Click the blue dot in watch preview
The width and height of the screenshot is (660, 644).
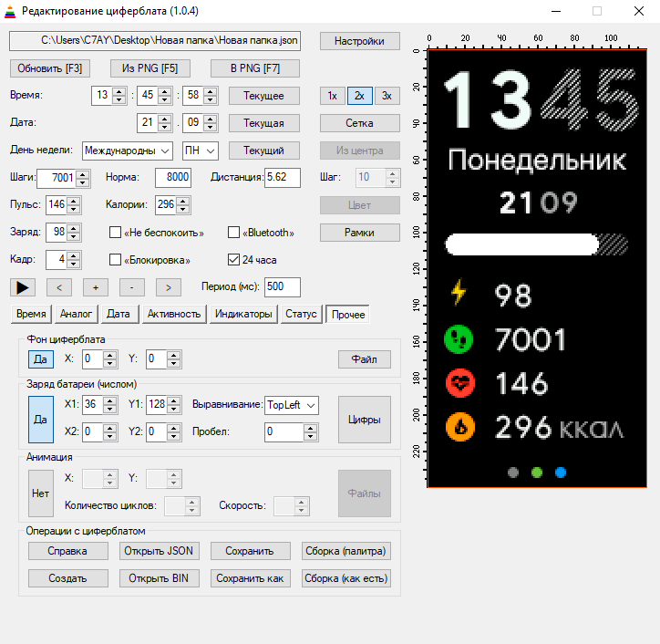tap(561, 473)
